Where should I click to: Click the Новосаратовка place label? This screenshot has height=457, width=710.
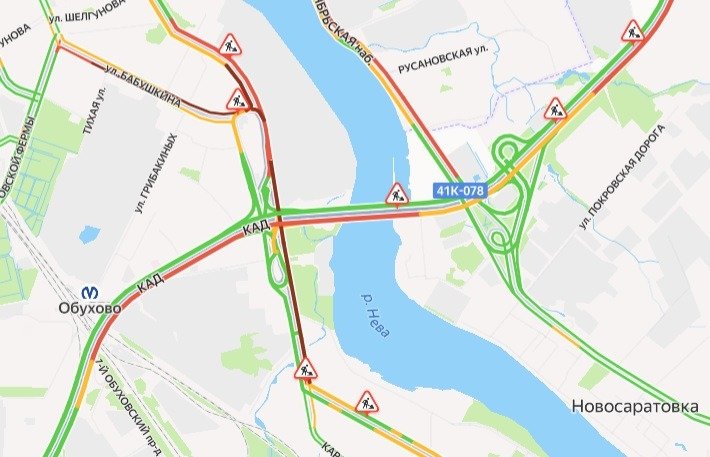(x=635, y=406)
